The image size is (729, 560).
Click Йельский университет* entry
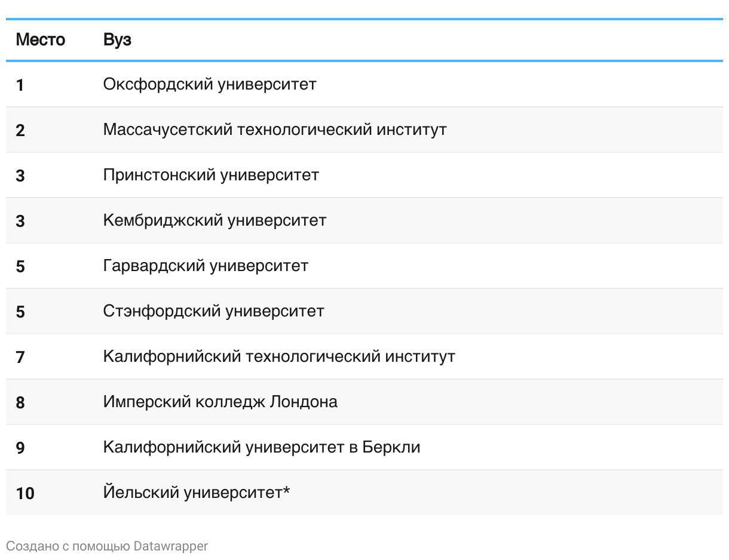197,493
